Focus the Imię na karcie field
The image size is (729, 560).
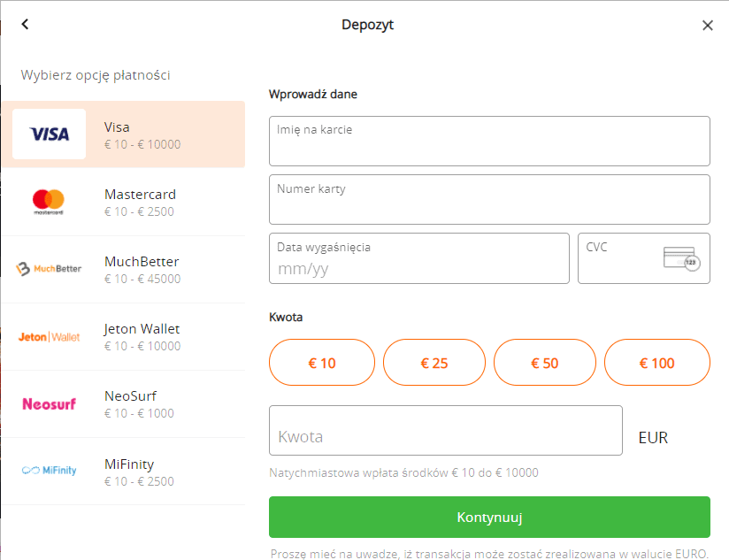[x=489, y=142]
